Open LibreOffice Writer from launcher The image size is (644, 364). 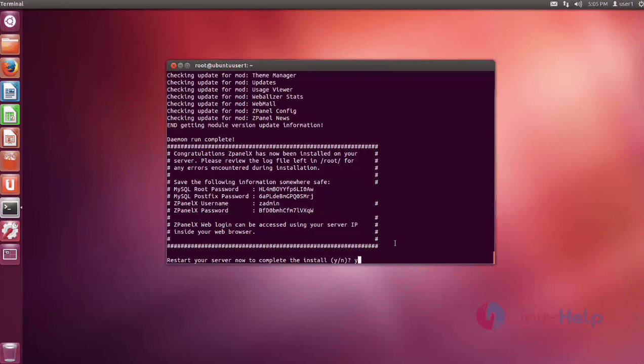tap(10, 91)
